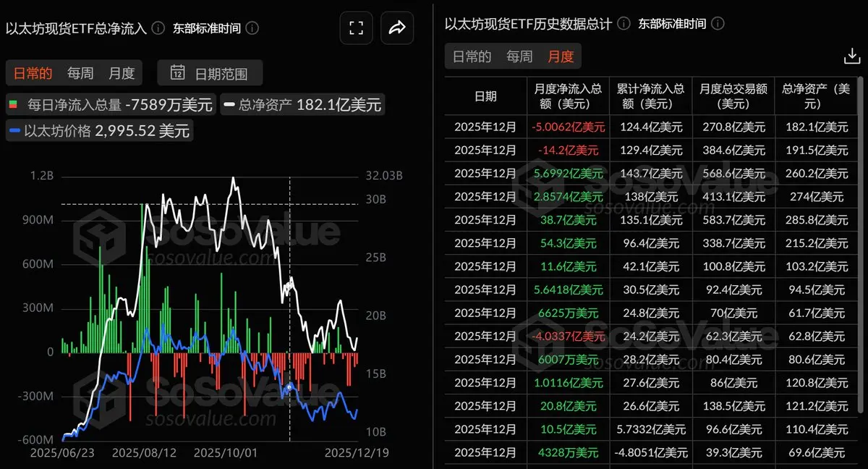The image size is (868, 469).
Task: Click the 总净资产 column header
Action: click(816, 96)
